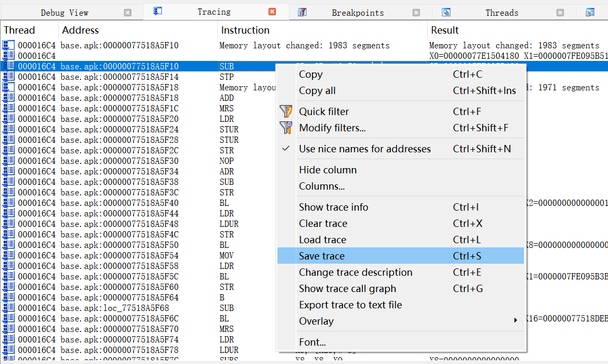Select Hide column menu item
This screenshot has height=364, width=608.
[x=400, y=170]
